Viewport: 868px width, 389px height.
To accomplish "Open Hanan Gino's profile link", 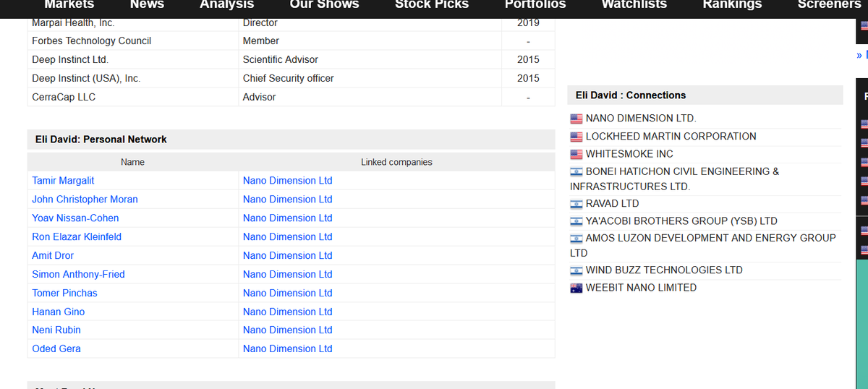I will (58, 312).
